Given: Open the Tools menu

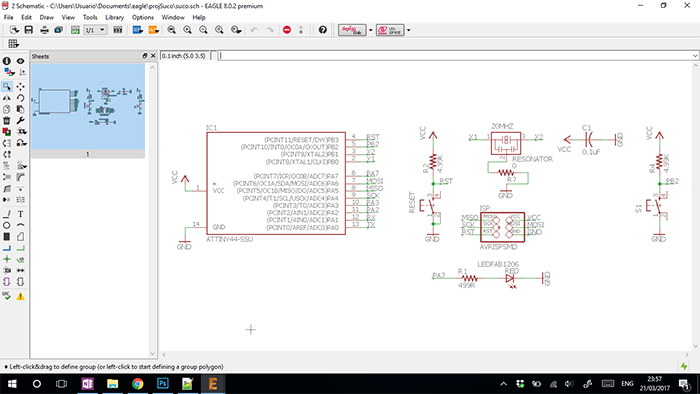Looking at the screenshot, I should [90, 17].
